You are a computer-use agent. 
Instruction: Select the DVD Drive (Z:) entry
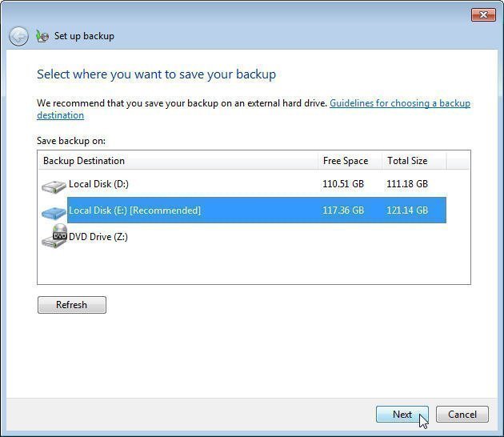[98, 237]
